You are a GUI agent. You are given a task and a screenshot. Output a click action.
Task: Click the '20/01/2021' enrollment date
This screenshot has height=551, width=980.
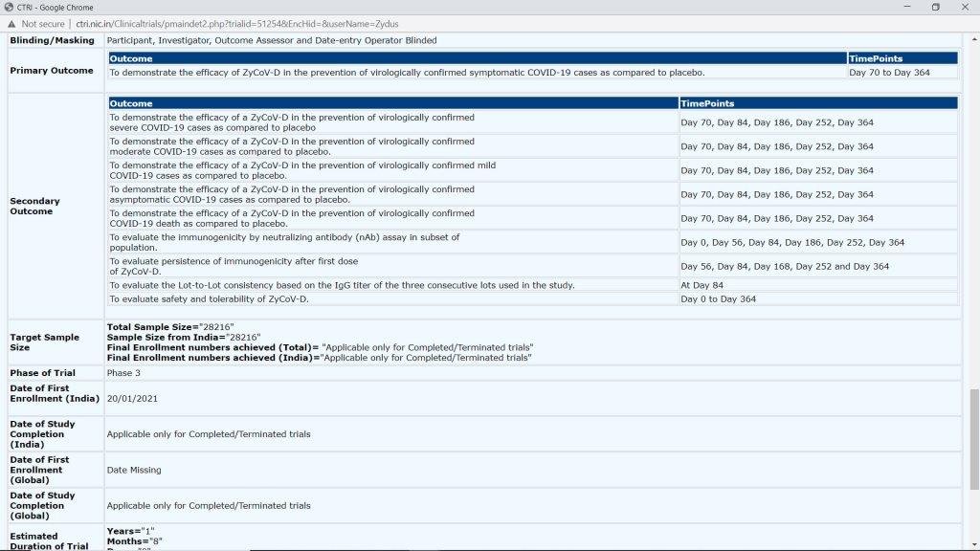click(x=132, y=399)
